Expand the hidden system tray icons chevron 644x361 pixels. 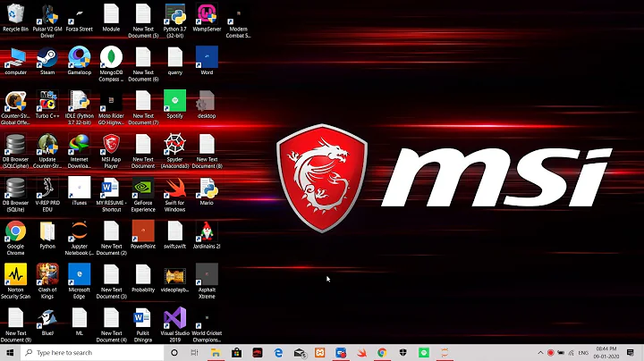(x=540, y=353)
